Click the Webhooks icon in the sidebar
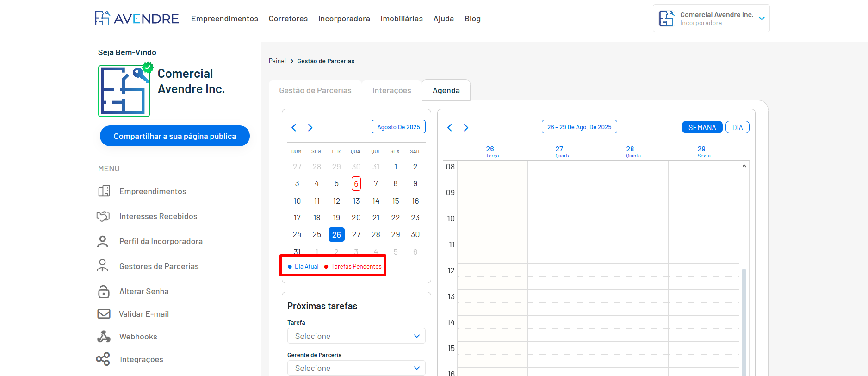This screenshot has height=376, width=868. pos(104,337)
